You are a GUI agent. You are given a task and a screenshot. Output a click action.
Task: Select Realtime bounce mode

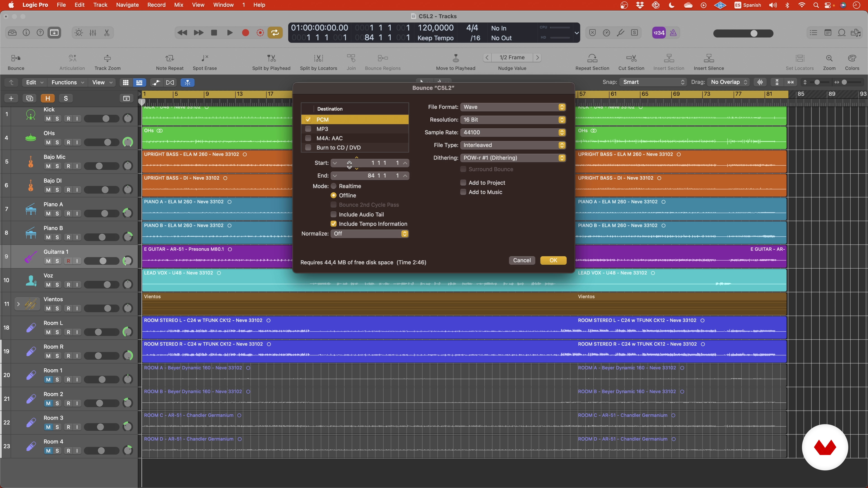click(x=334, y=186)
